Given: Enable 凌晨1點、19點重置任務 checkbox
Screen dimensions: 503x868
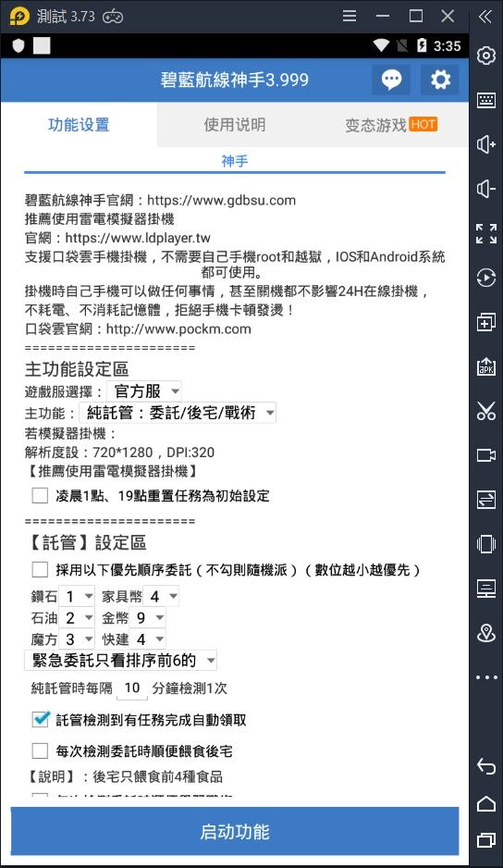Looking at the screenshot, I should [x=40, y=495].
